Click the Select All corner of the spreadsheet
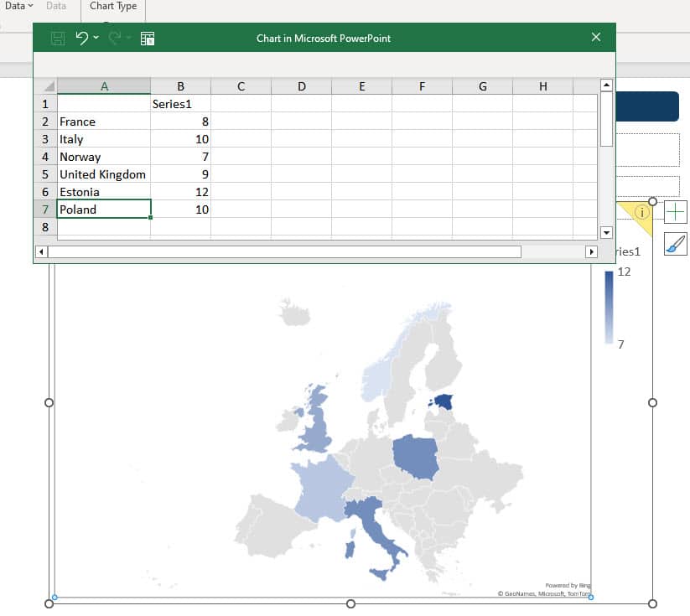Screen dimensions: 690x616 coord(49,85)
